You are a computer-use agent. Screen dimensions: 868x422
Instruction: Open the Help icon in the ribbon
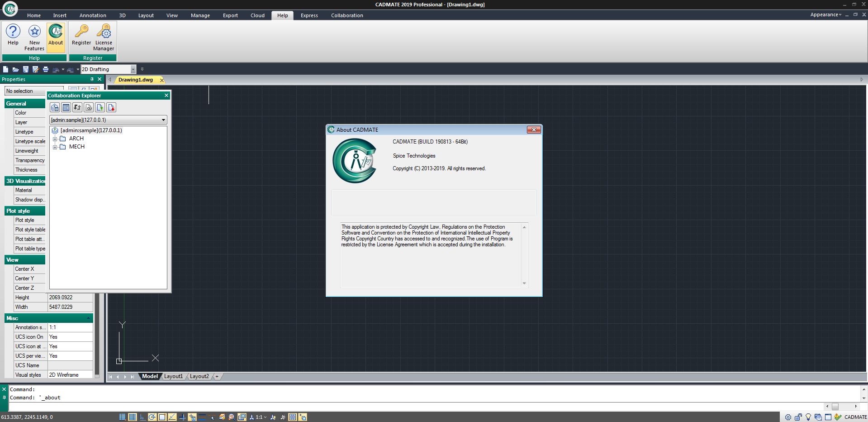pos(13,35)
